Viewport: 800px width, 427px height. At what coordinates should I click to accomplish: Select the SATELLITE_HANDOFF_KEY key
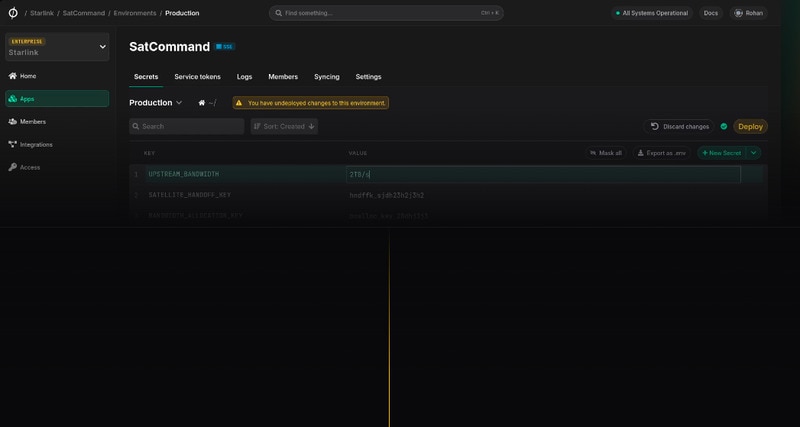coord(190,195)
